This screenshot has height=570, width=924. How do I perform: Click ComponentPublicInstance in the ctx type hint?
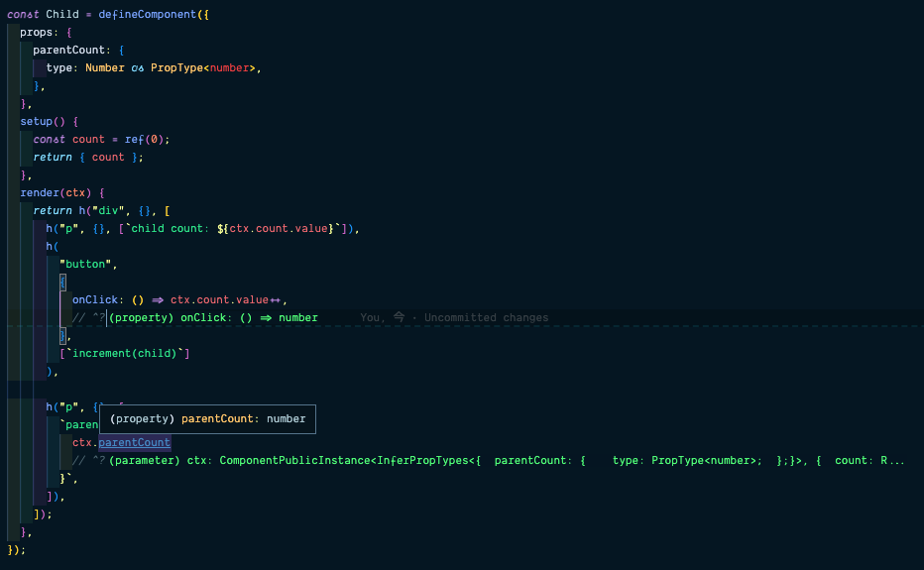295,460
